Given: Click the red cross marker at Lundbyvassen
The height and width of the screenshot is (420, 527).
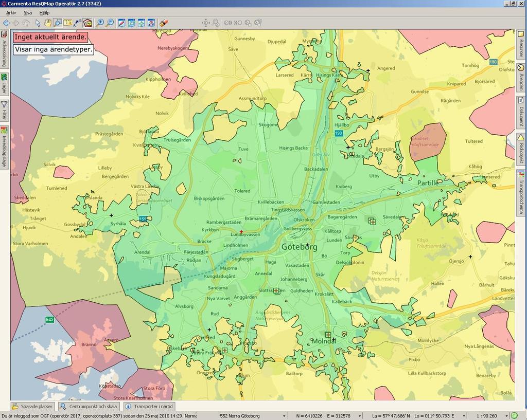Looking at the screenshot, I should (241, 232).
